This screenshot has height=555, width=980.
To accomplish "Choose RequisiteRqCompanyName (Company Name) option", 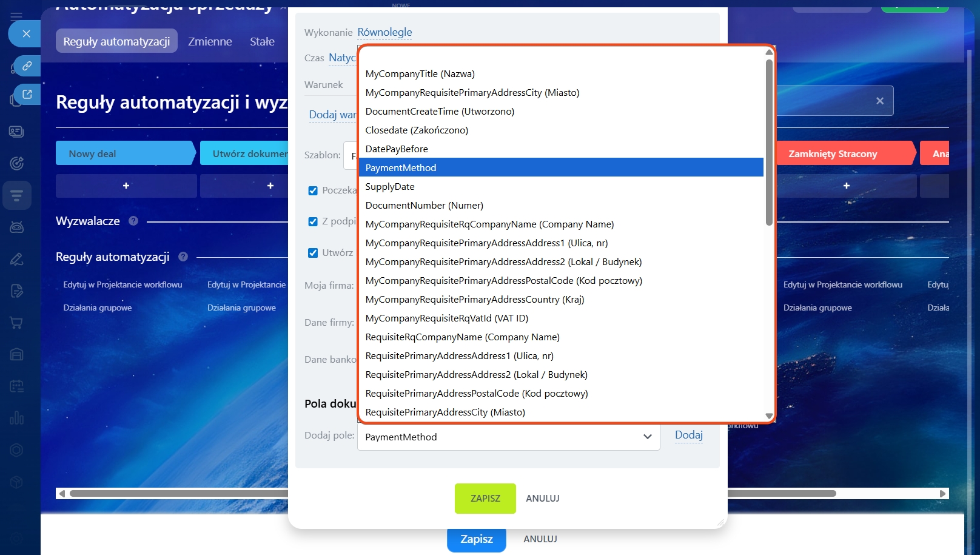I will pyautogui.click(x=561, y=337).
